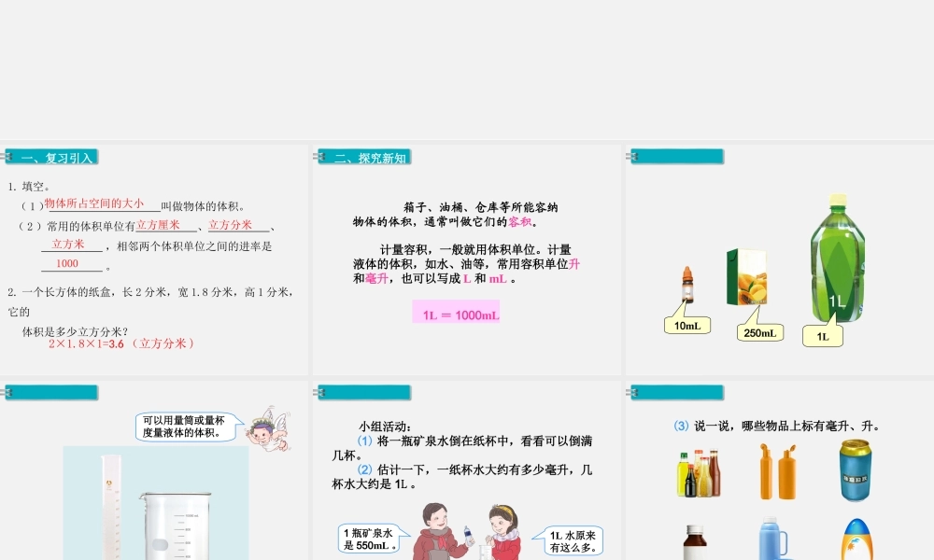Click the two children illustration

(464, 532)
